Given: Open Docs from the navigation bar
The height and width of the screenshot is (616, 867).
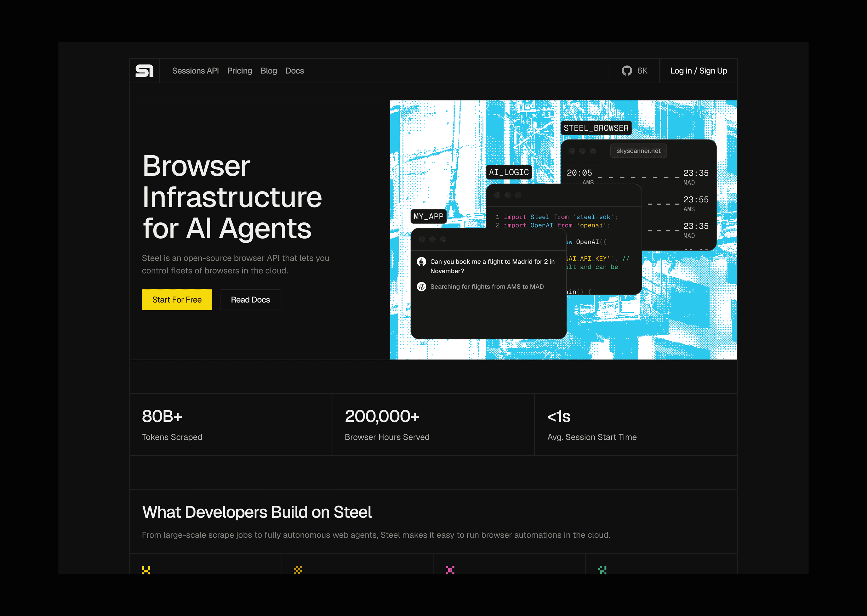Looking at the screenshot, I should coord(294,71).
